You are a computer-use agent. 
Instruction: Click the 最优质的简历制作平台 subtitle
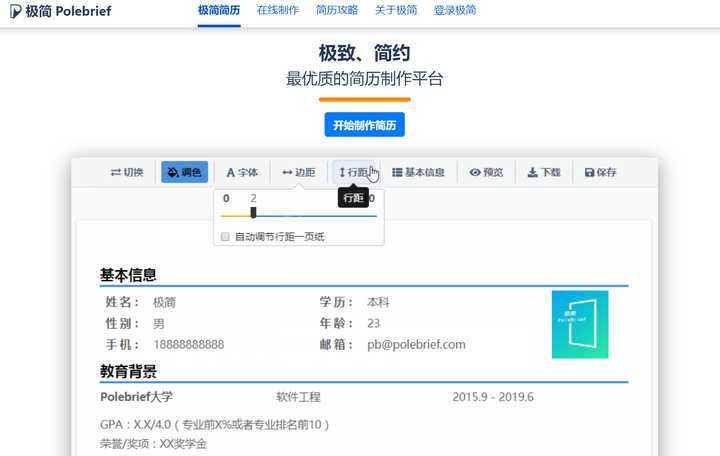(x=365, y=79)
